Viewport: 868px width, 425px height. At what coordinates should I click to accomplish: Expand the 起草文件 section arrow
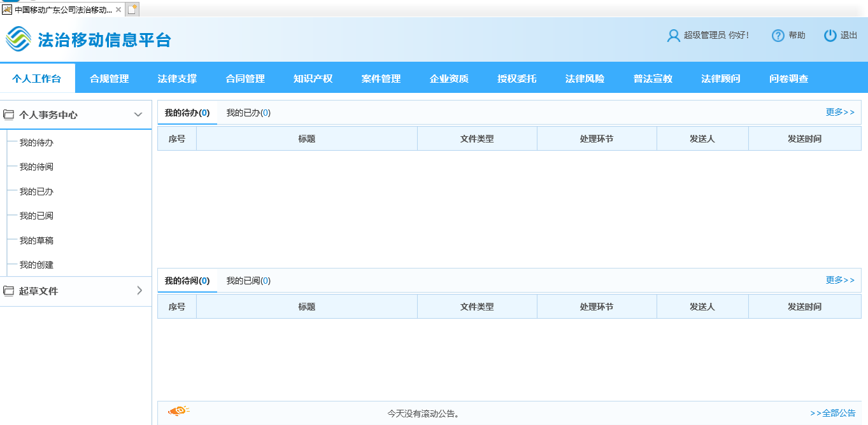pyautogui.click(x=139, y=291)
